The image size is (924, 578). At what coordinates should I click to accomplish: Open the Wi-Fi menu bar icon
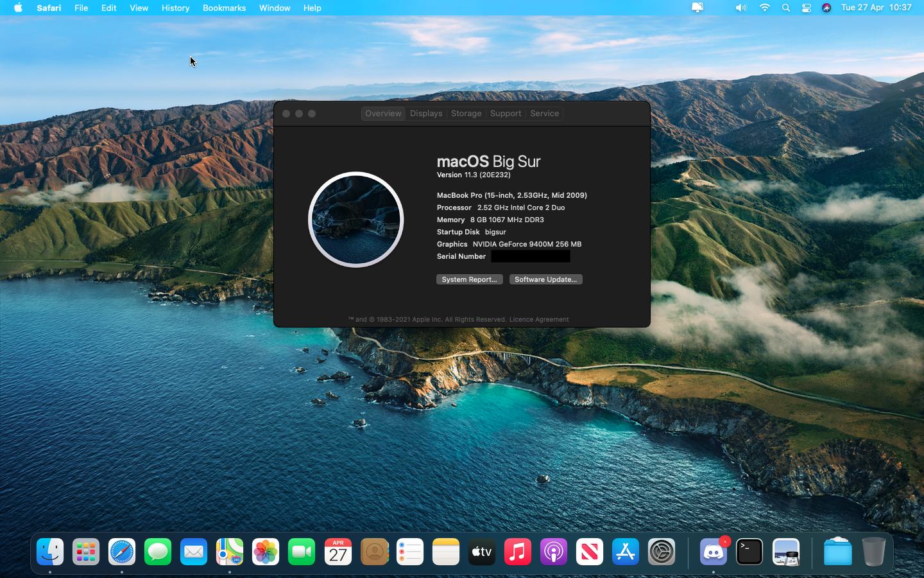coord(764,8)
